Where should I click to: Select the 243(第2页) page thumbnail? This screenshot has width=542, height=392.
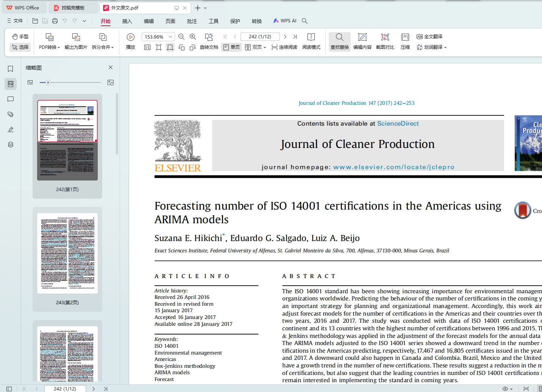67,253
